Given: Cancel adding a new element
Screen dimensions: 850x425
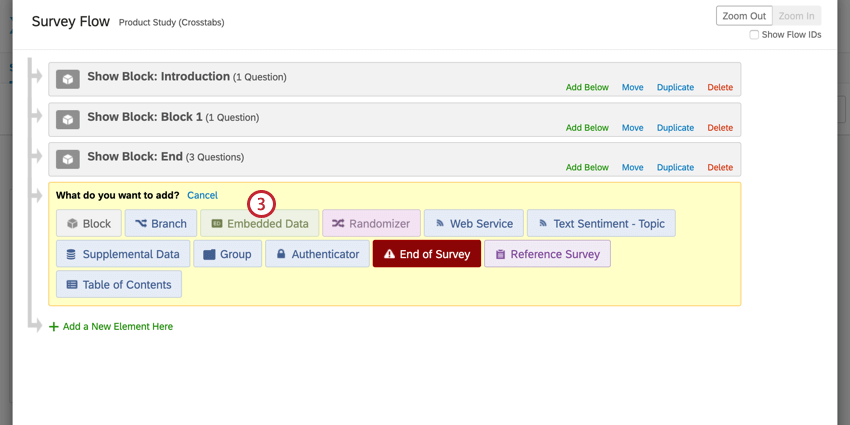Looking at the screenshot, I should (x=202, y=195).
